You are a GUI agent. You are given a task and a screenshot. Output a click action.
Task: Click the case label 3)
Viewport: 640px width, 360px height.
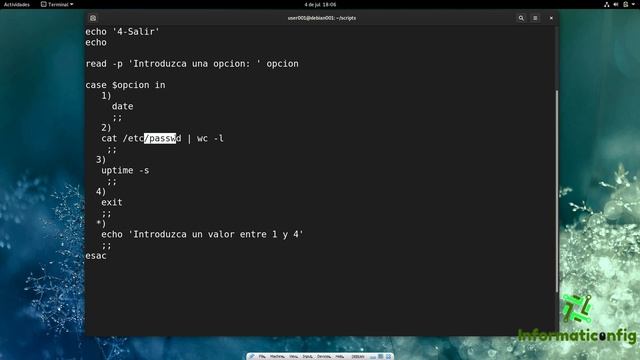point(101,160)
